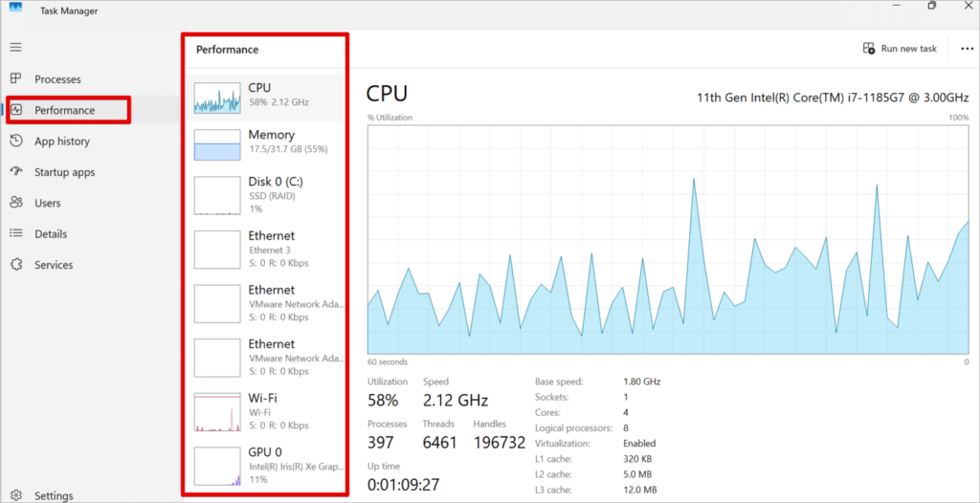
Task: Click the L2 cache 5.0 MB value
Action: [x=637, y=474]
